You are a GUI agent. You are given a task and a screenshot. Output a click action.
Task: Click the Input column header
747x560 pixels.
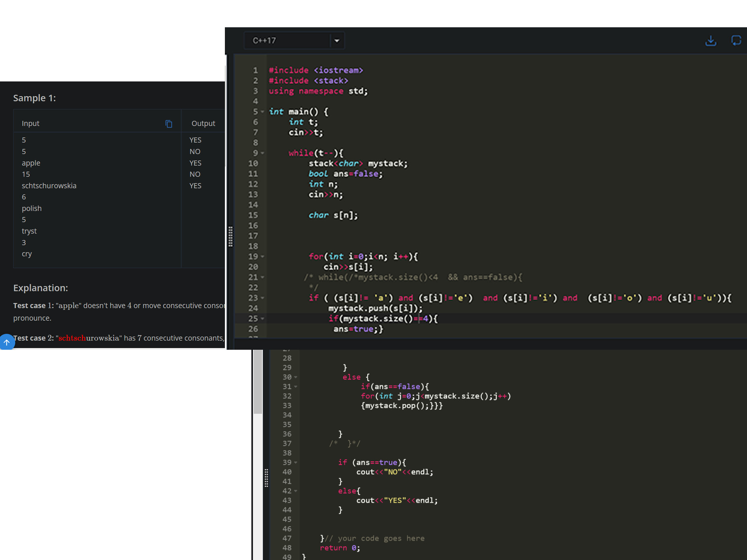click(30, 123)
